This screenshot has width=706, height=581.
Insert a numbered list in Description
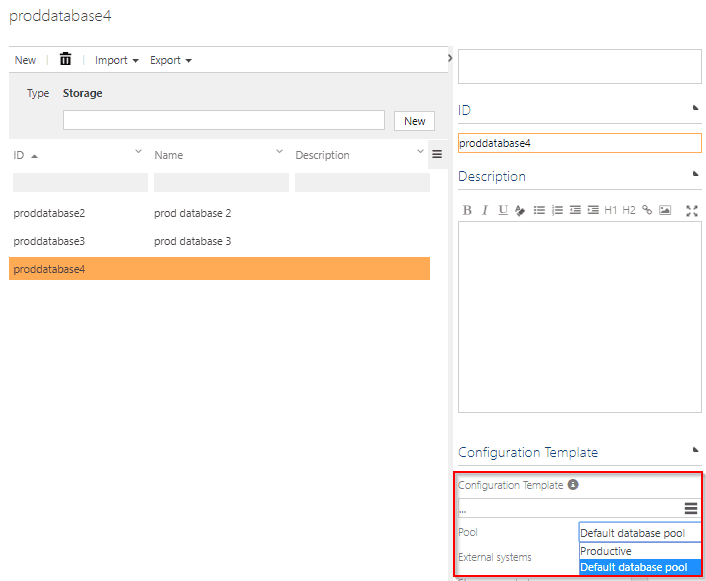[x=557, y=210]
